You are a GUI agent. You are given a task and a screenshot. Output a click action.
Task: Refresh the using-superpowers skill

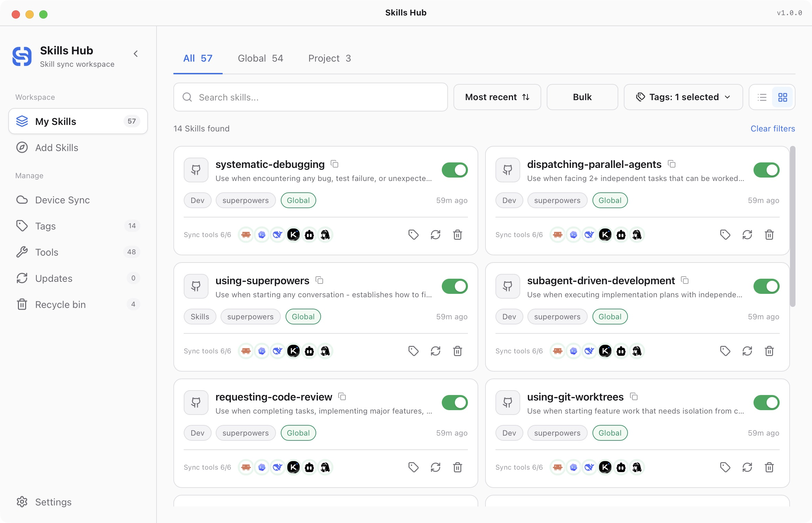click(x=436, y=351)
